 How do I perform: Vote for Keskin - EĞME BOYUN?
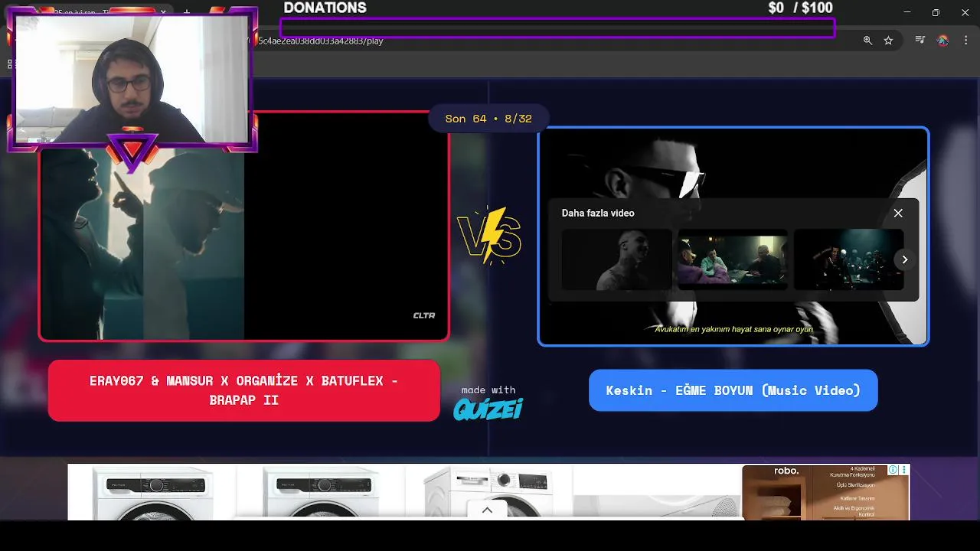733,390
